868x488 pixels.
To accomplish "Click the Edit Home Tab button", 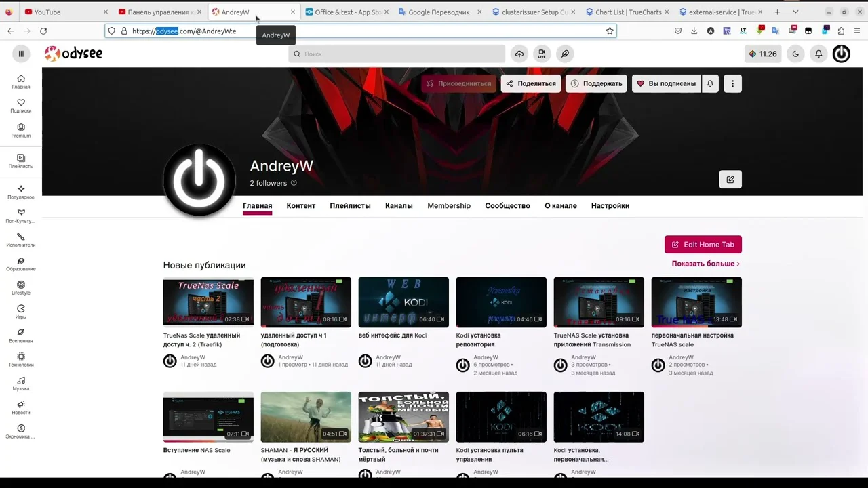I will (703, 245).
